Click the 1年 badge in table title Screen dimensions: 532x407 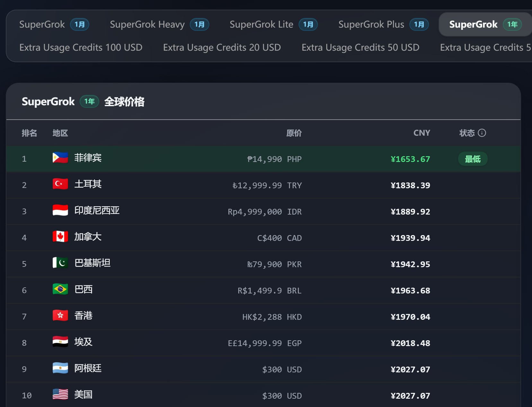89,102
